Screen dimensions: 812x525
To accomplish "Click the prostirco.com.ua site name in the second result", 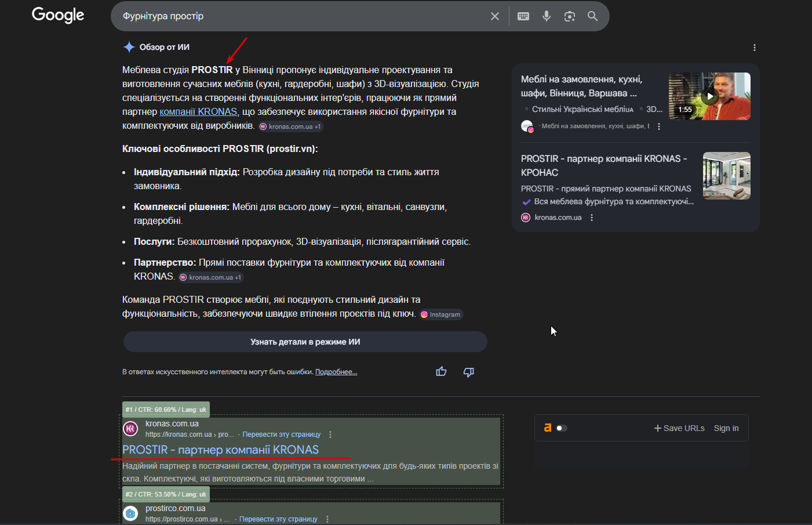I will [176, 508].
